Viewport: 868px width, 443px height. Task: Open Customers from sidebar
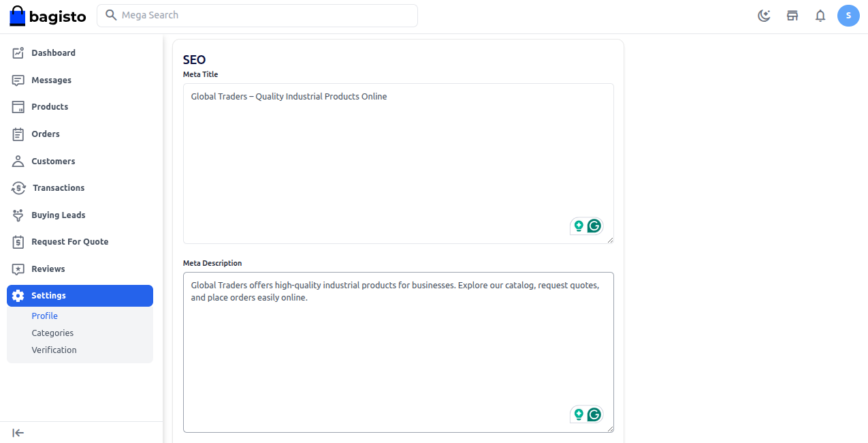[53, 162]
